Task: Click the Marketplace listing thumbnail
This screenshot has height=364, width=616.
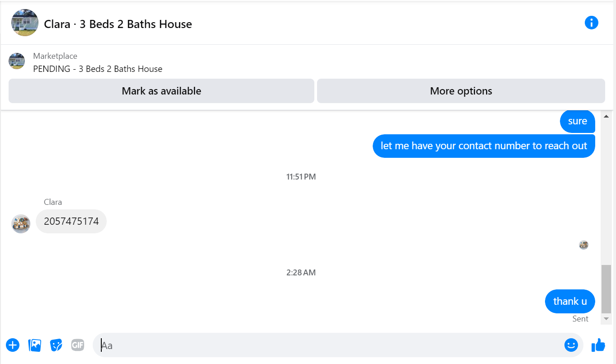Action: coord(17,61)
